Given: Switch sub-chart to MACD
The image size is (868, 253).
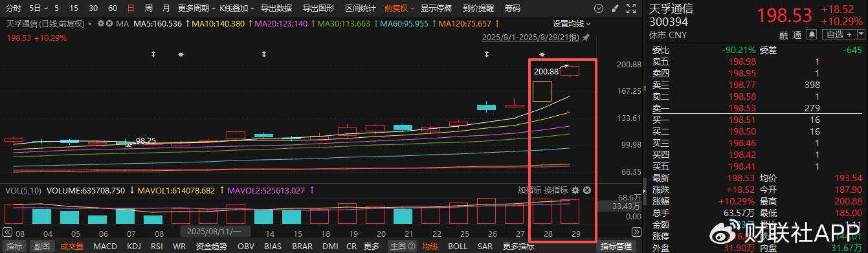Looking at the screenshot, I should point(105,247).
